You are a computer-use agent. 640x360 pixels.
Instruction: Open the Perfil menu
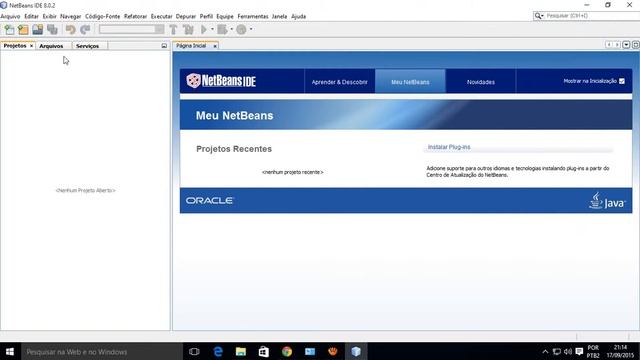206,16
